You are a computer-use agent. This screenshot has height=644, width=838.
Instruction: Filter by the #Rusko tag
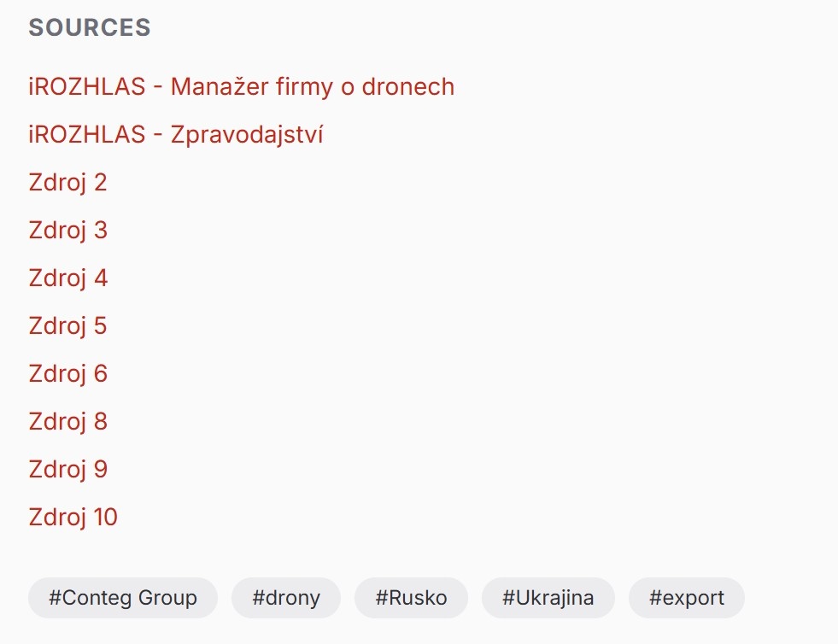click(411, 598)
